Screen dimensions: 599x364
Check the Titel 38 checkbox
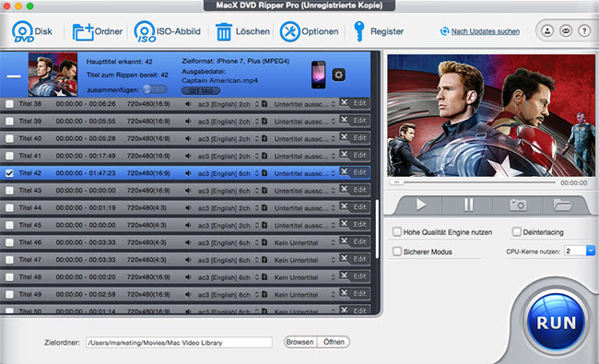(x=9, y=104)
